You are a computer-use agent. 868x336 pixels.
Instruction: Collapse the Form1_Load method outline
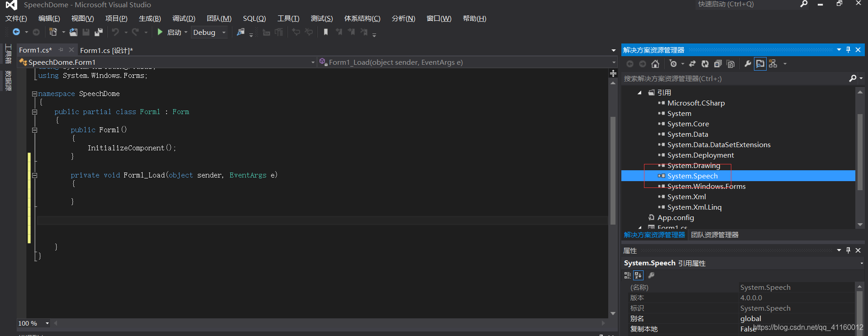[34, 175]
